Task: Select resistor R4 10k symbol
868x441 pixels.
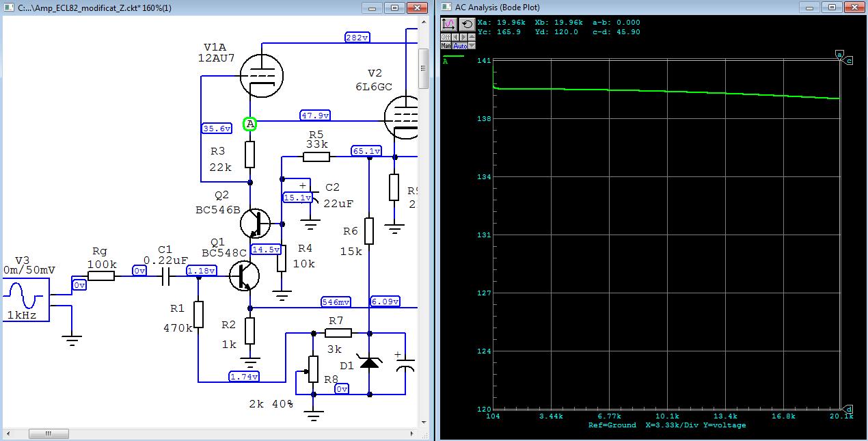Action: (281, 258)
